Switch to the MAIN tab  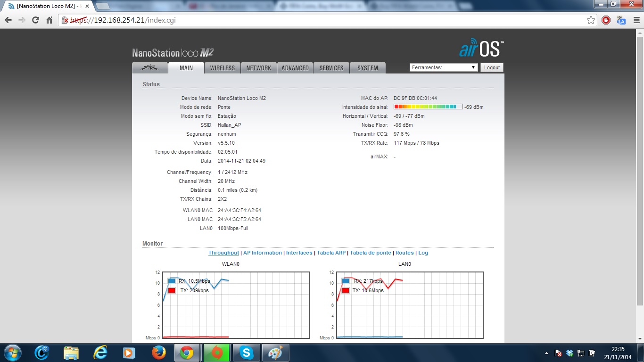186,68
